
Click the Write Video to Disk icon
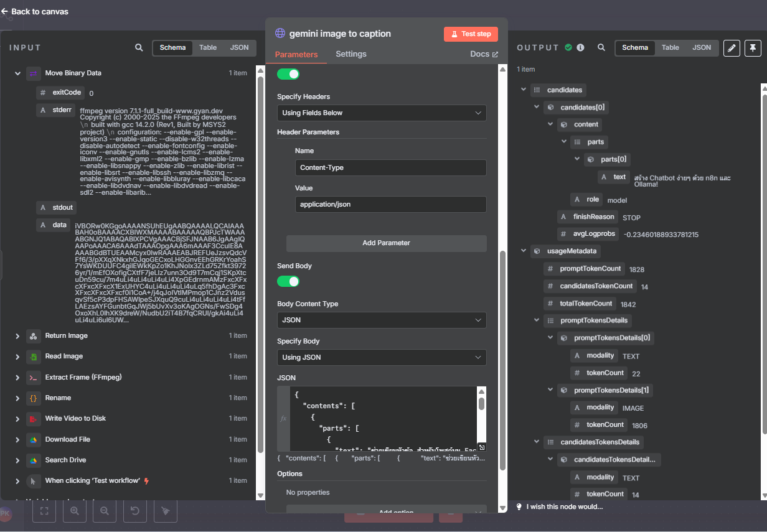[34, 419]
